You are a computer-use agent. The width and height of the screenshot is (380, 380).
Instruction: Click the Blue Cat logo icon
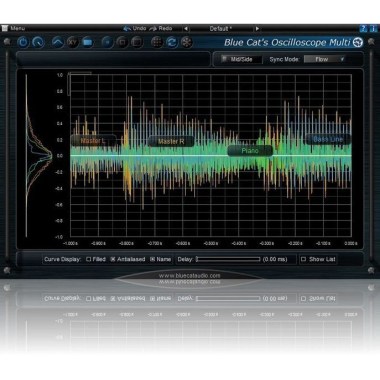tap(358, 42)
